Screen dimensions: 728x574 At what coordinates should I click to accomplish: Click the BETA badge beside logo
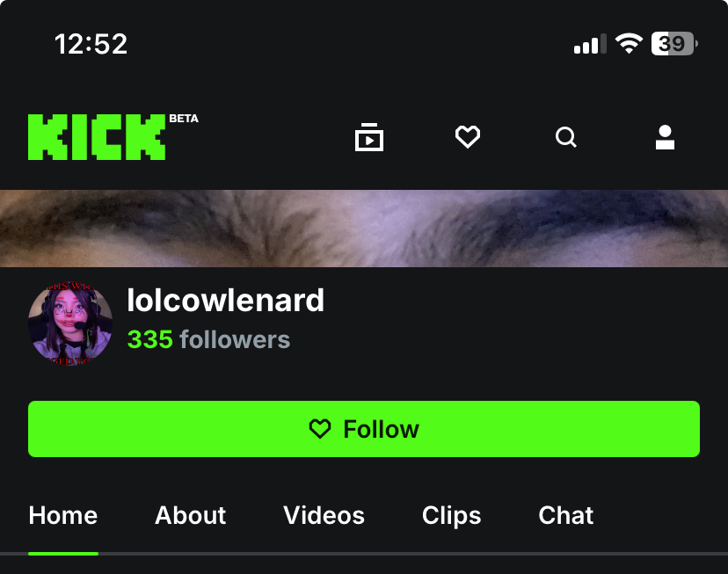184,119
